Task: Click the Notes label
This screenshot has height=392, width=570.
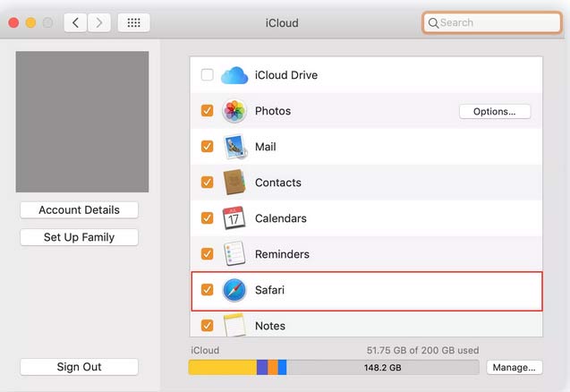Action: pyautogui.click(x=270, y=326)
